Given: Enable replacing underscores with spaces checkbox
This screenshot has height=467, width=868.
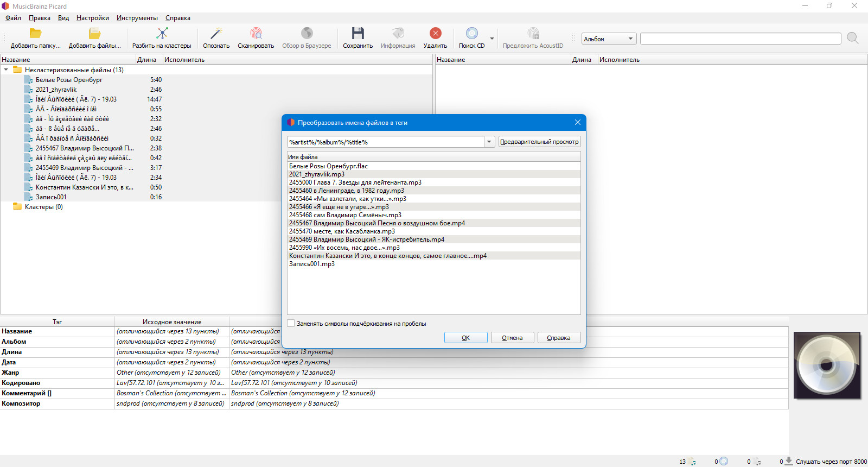Looking at the screenshot, I should pos(291,323).
